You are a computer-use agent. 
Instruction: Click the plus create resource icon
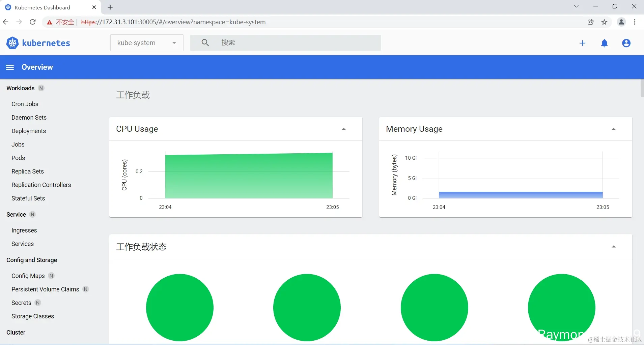click(582, 43)
